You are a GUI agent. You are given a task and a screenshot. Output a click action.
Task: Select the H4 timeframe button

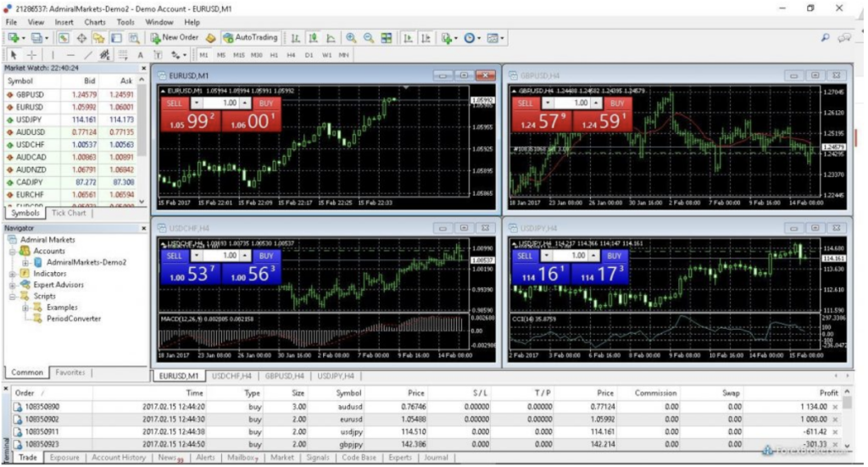[290, 55]
